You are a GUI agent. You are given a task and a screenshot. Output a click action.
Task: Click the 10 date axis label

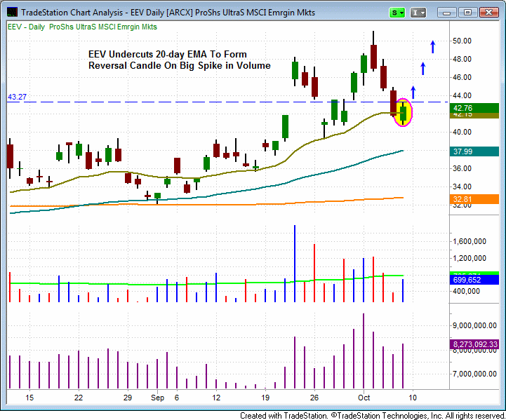point(413,398)
